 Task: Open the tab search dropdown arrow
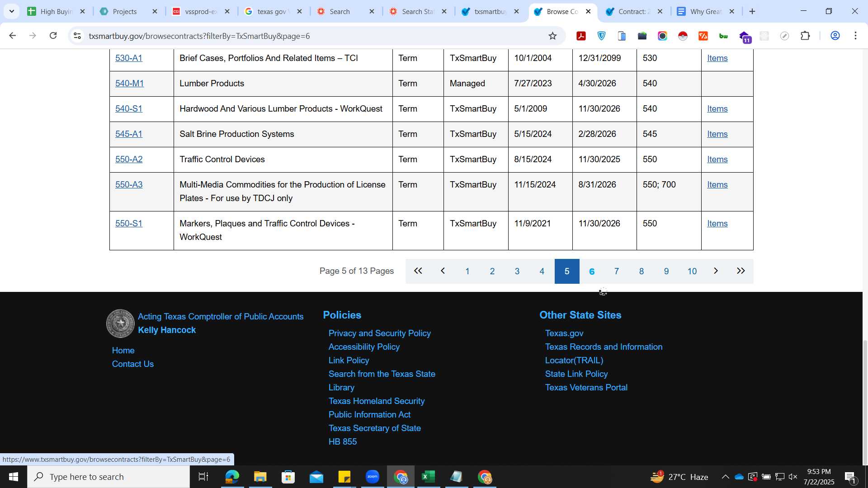[12, 11]
